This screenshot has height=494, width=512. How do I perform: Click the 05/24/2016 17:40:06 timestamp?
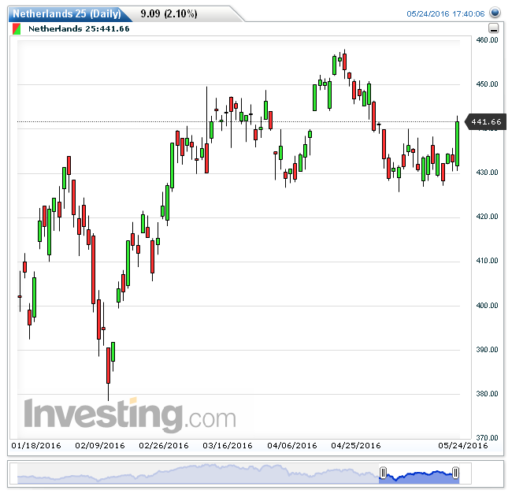click(x=445, y=14)
